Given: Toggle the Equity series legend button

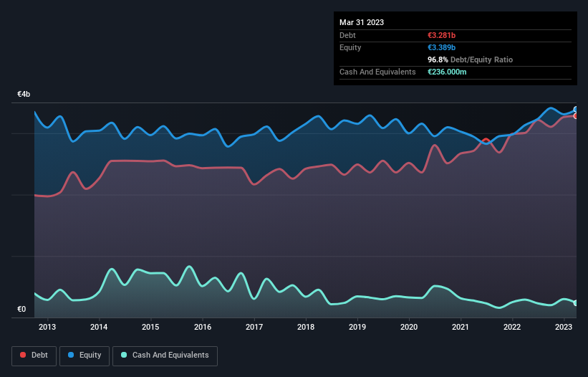Looking at the screenshot, I should [85, 355].
